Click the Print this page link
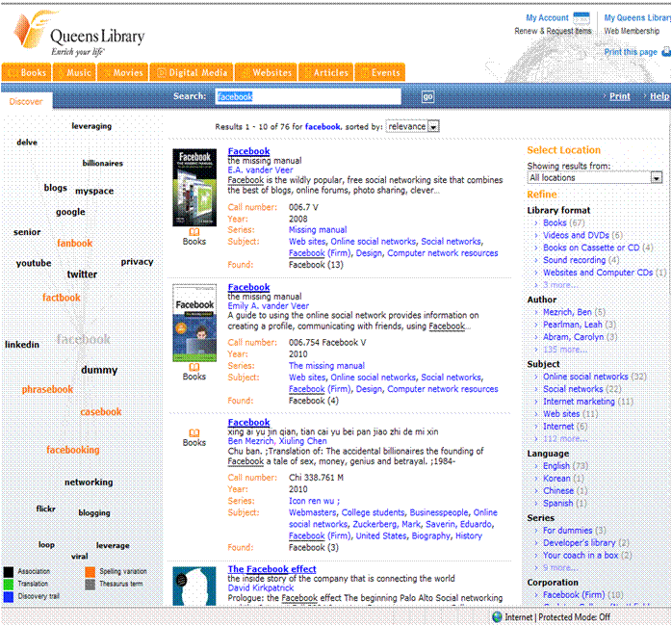This screenshot has height=626, width=672. [631, 52]
